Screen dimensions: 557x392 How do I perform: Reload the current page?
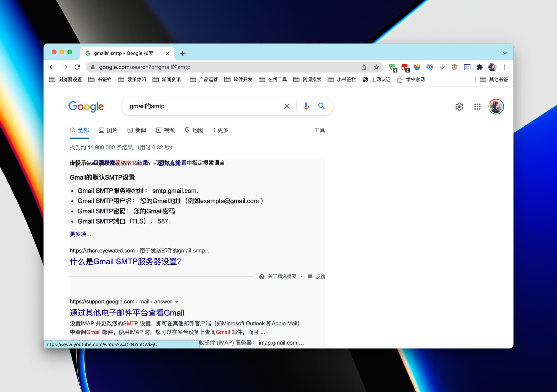[x=77, y=67]
